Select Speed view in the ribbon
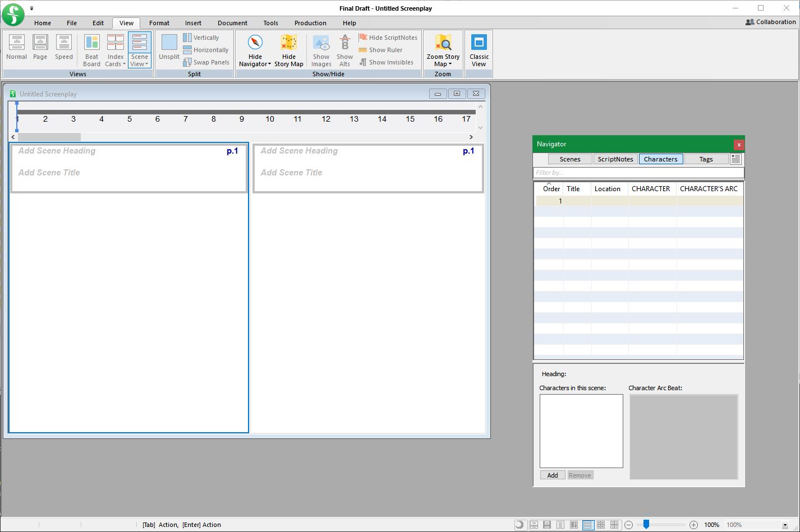 [x=64, y=47]
